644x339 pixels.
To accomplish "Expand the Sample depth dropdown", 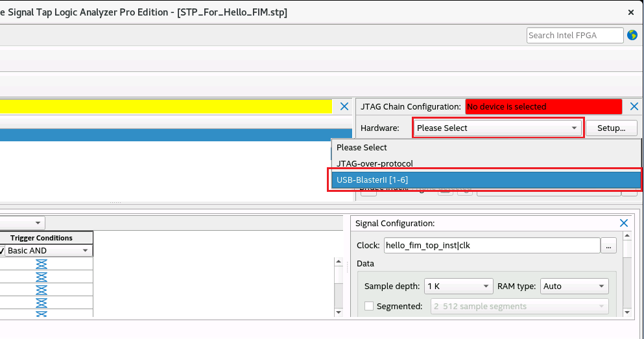I will point(459,286).
